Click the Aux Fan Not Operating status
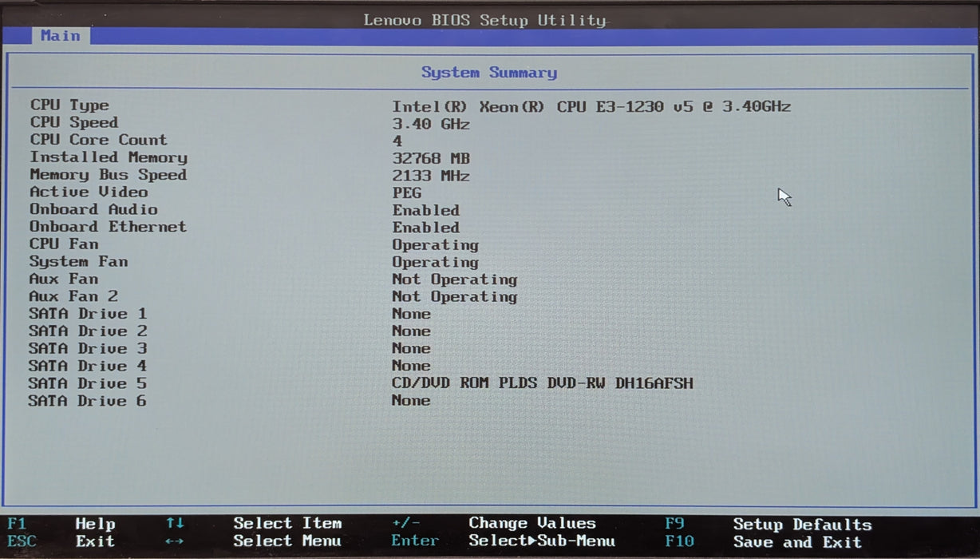This screenshot has width=980, height=559. [x=455, y=280]
